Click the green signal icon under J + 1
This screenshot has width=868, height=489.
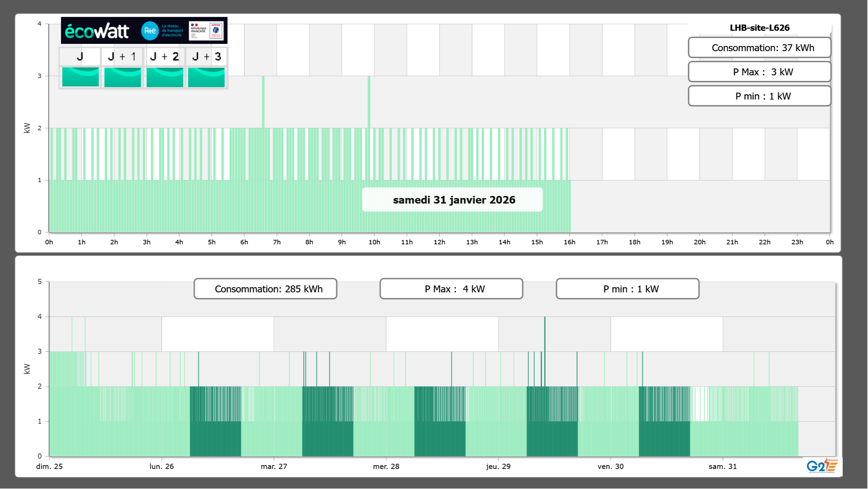(x=123, y=77)
